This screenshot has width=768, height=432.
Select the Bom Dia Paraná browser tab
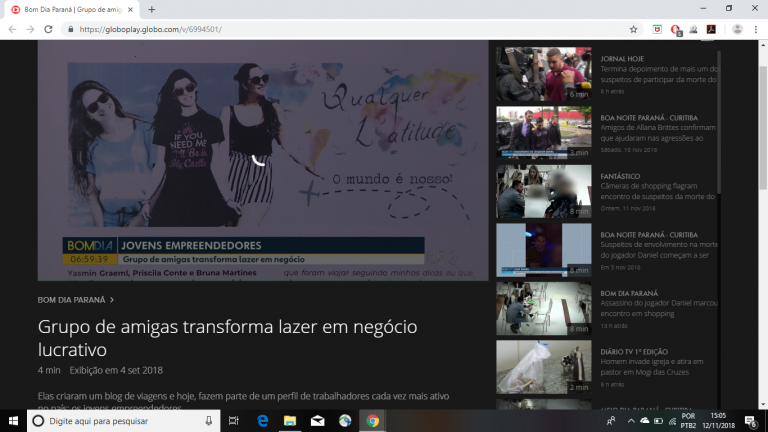tap(72, 9)
